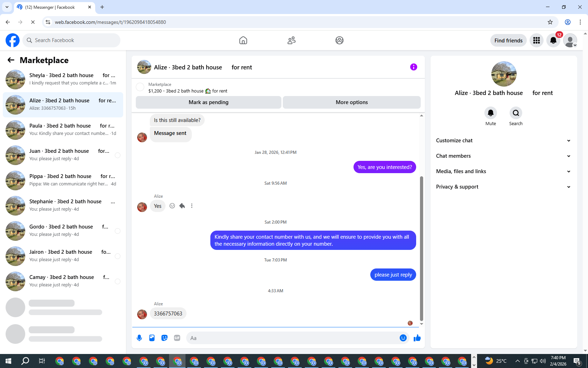588x368 pixels.
Task: Choose a GIF from the GIF icon
Action: click(177, 338)
